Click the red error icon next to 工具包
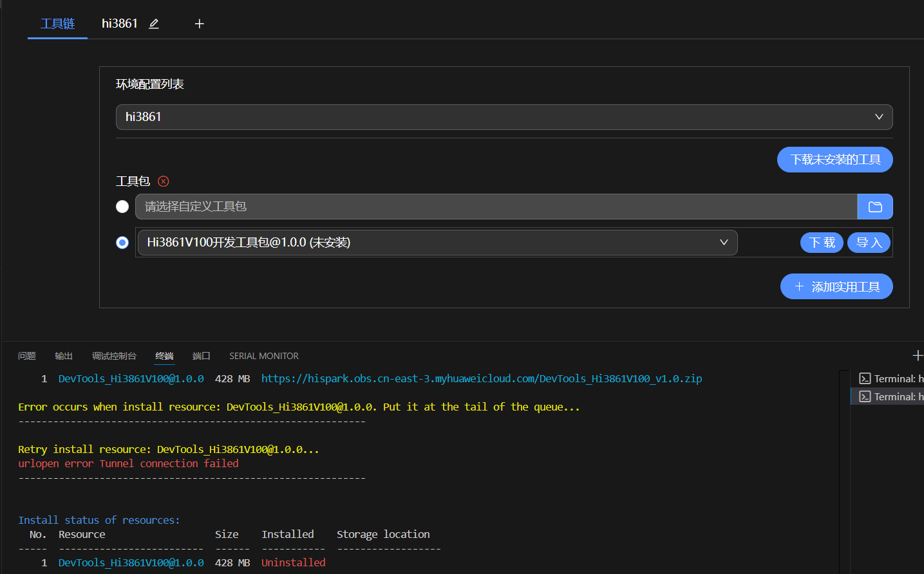 164,181
